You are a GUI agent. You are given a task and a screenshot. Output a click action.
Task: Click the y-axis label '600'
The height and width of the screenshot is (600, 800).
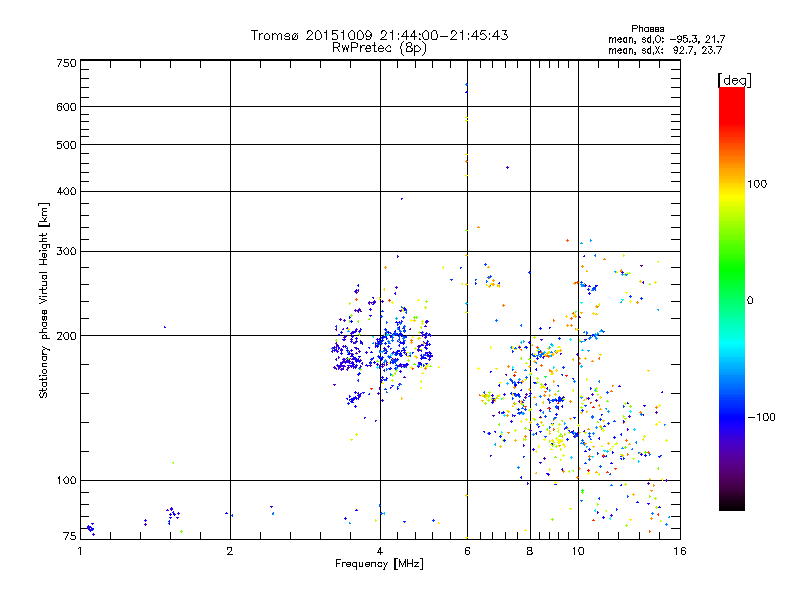66,107
